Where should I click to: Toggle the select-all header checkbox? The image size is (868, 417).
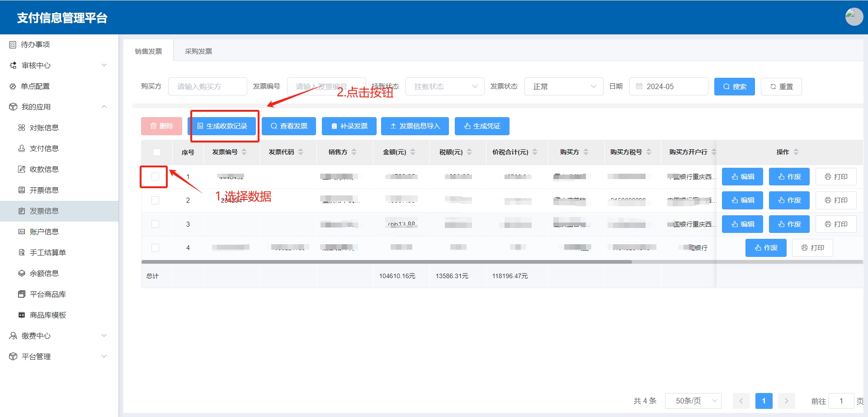click(x=157, y=152)
